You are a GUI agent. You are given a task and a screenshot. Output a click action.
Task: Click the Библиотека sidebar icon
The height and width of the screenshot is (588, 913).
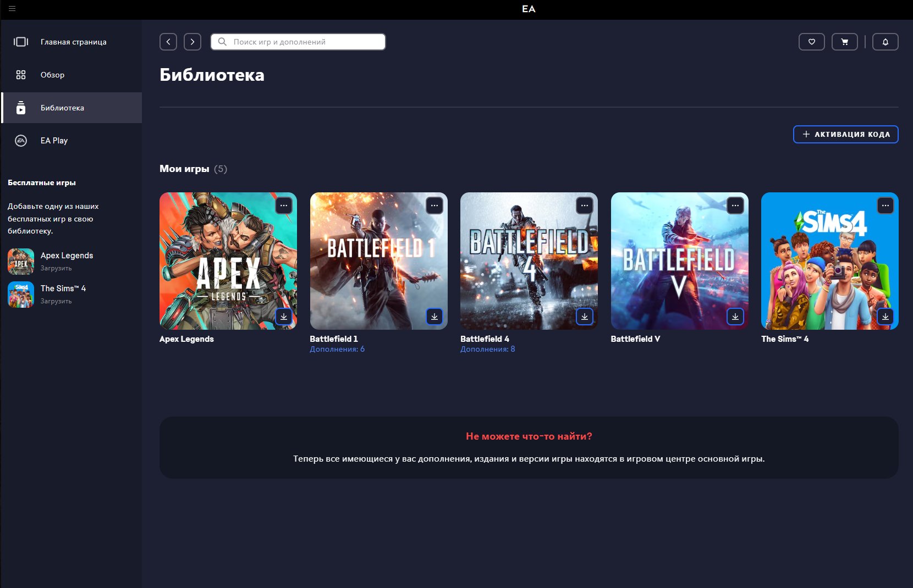(x=21, y=108)
